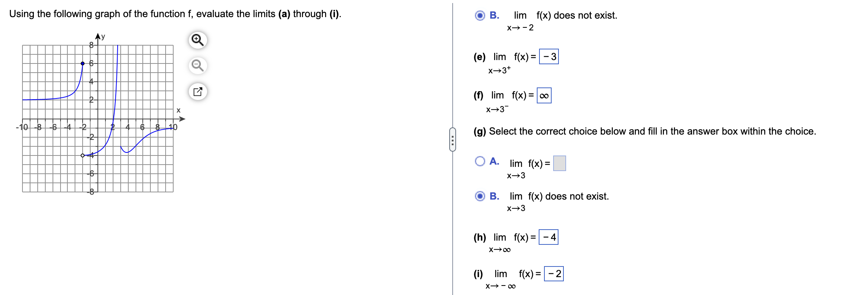
Task: Click the part (g) instruction text
Action: pyautogui.click(x=643, y=131)
